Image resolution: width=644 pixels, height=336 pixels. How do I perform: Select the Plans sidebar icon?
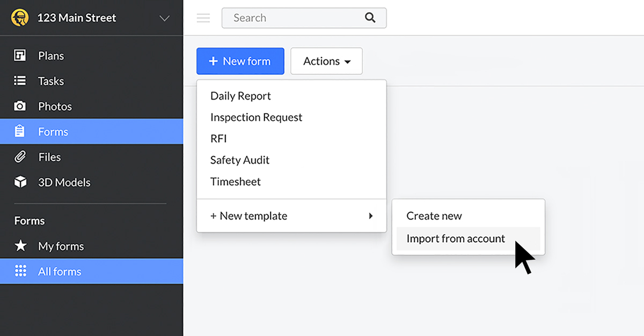click(x=20, y=55)
